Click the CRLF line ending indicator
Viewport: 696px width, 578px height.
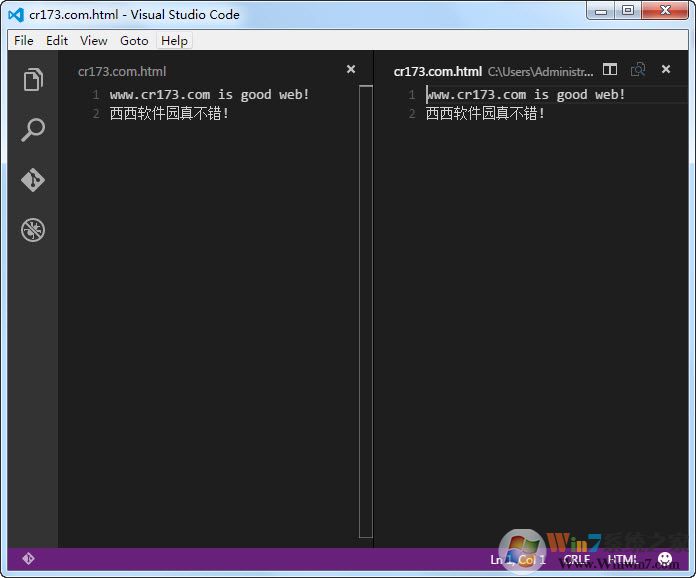[577, 559]
